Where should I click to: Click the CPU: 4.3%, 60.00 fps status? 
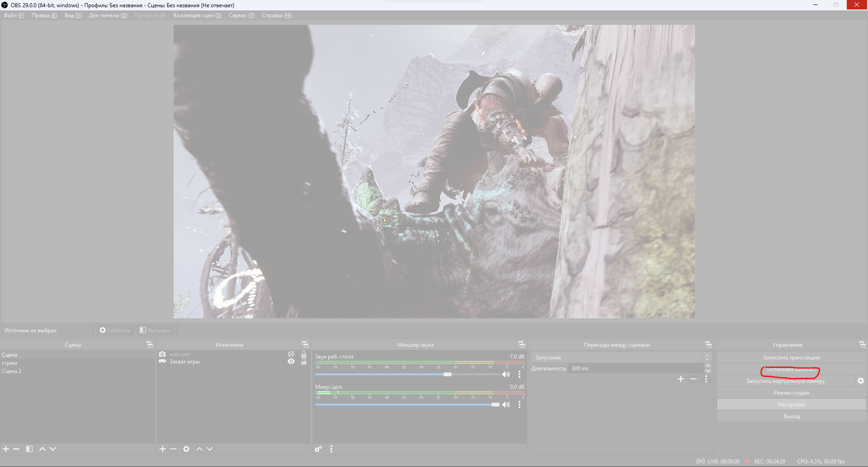coord(821,462)
